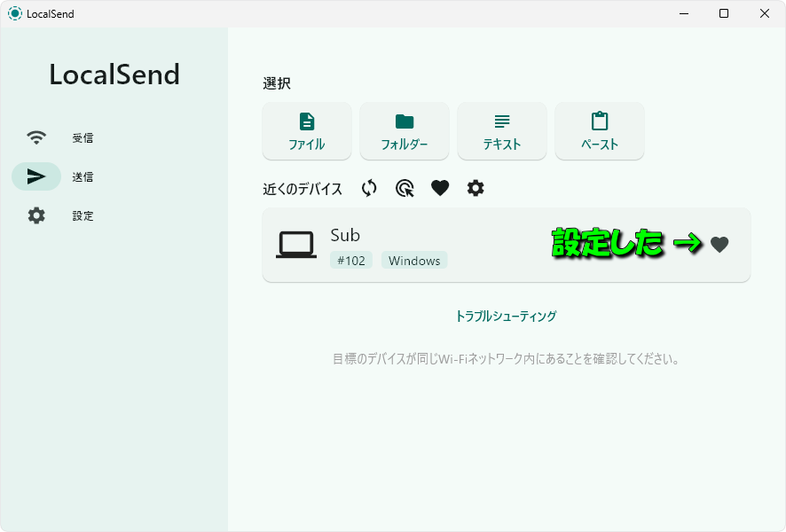Screen dimensions: 786x532
Task: Open the 受信 (Receive) tab
Action: click(x=60, y=137)
